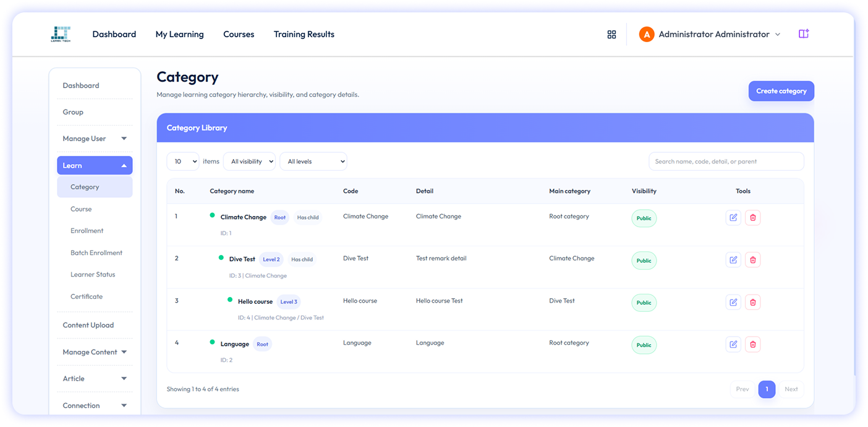Click the Create category button

click(781, 91)
